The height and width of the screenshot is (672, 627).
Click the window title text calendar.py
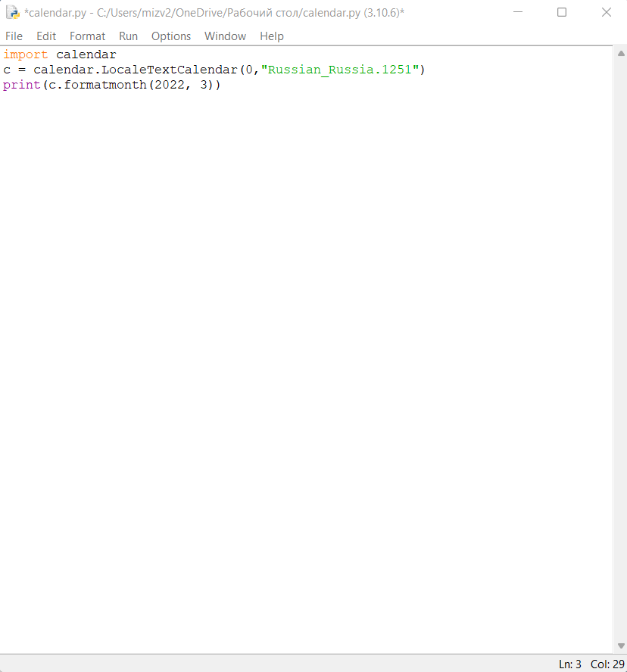click(x=214, y=12)
